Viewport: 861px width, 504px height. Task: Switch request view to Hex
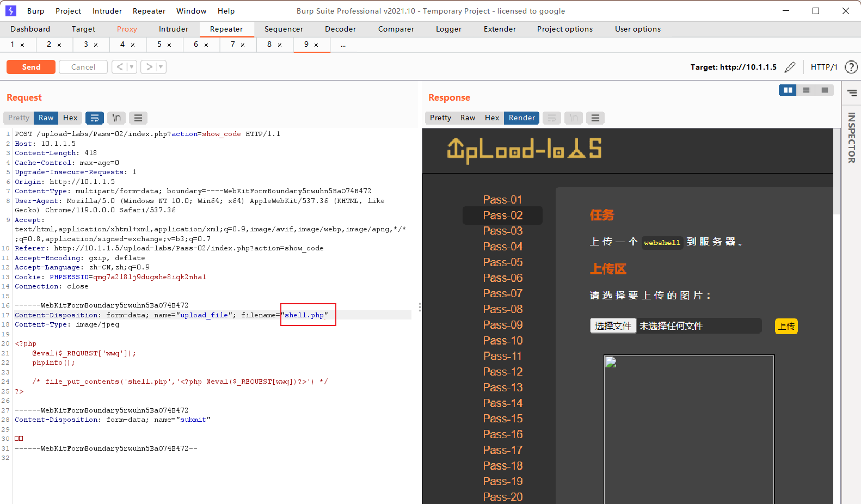tap(70, 118)
